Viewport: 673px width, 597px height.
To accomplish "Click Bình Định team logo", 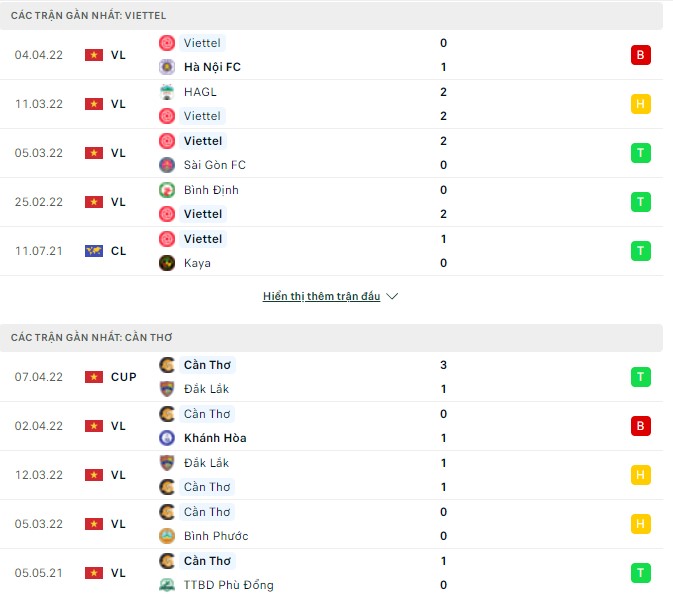I will pos(167,190).
